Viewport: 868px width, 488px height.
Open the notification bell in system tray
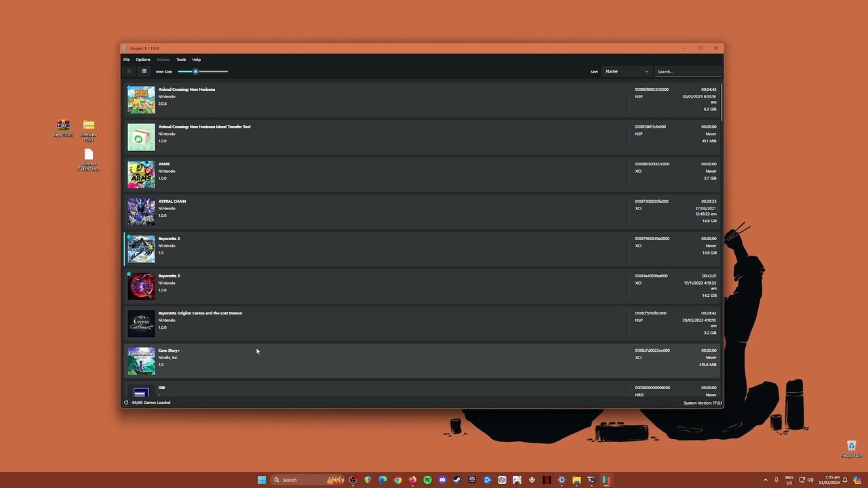tap(845, 480)
